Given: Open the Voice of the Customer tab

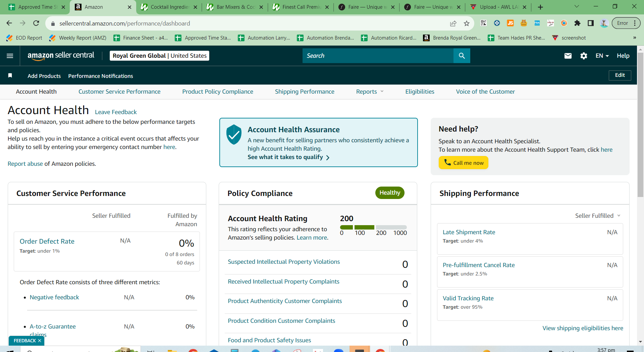Looking at the screenshot, I should pyautogui.click(x=485, y=92).
